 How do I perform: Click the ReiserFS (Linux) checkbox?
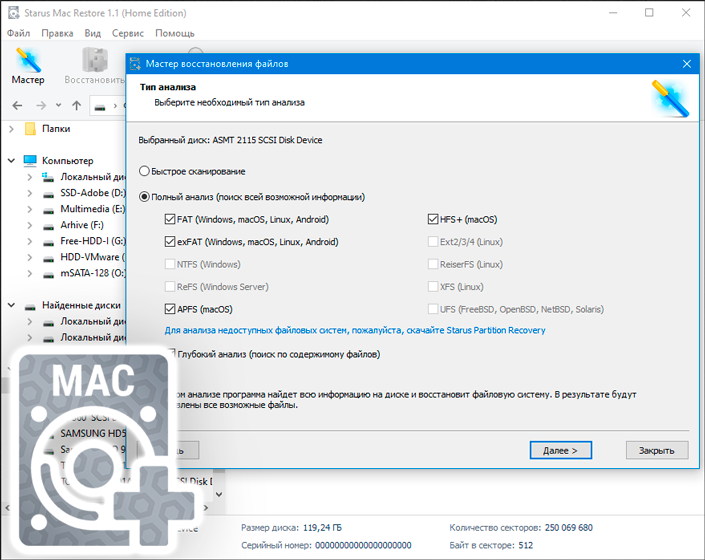pyautogui.click(x=433, y=264)
